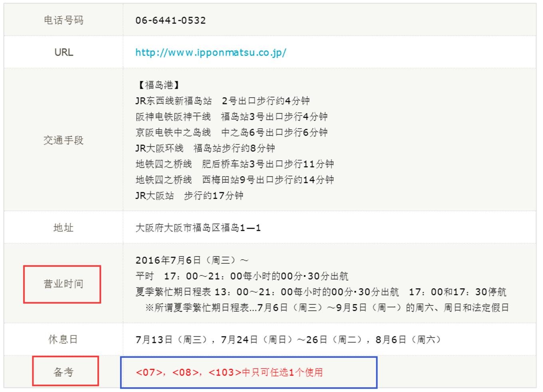Viewport: 543px width, 392px height.
Task: Open the ipponmatsu.co.jp website link
Action: click(210, 53)
